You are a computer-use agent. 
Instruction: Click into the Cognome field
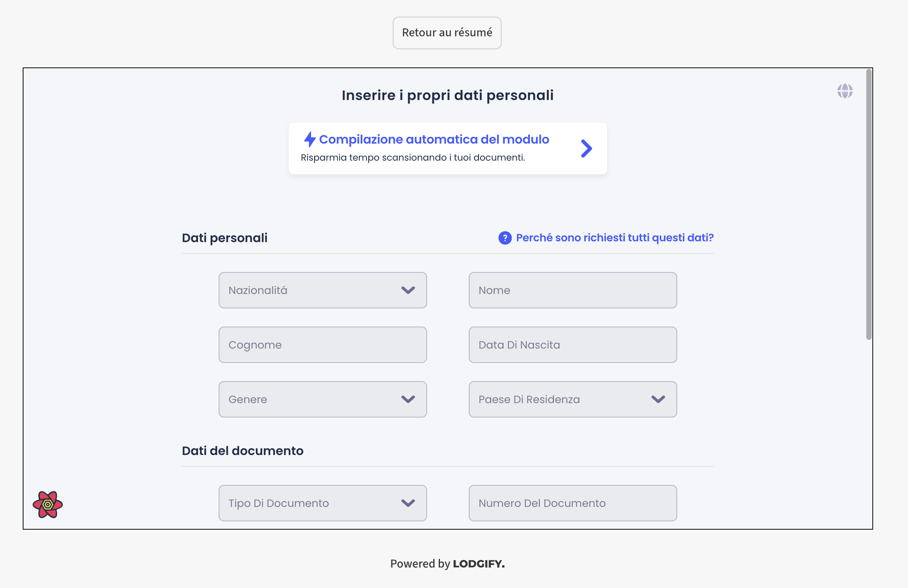[x=322, y=345]
